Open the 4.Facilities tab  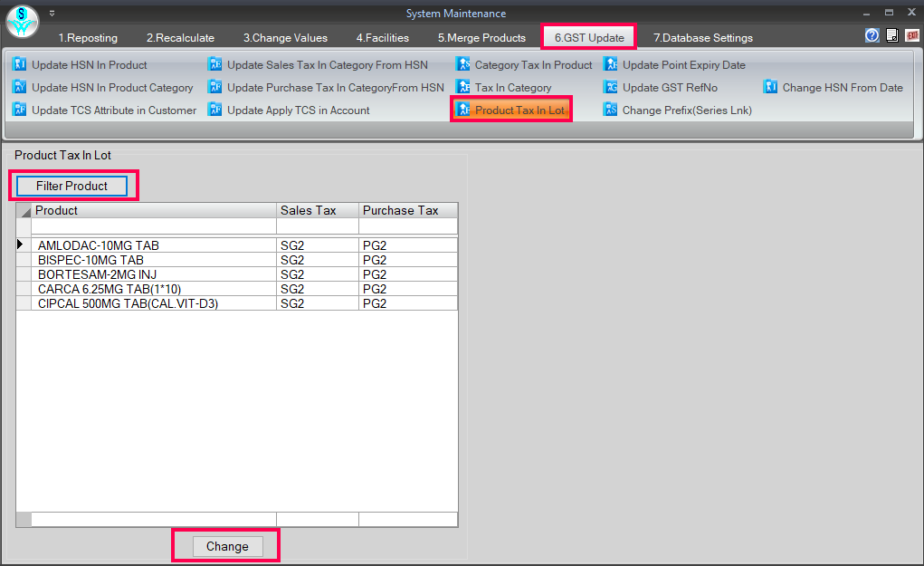coord(383,38)
